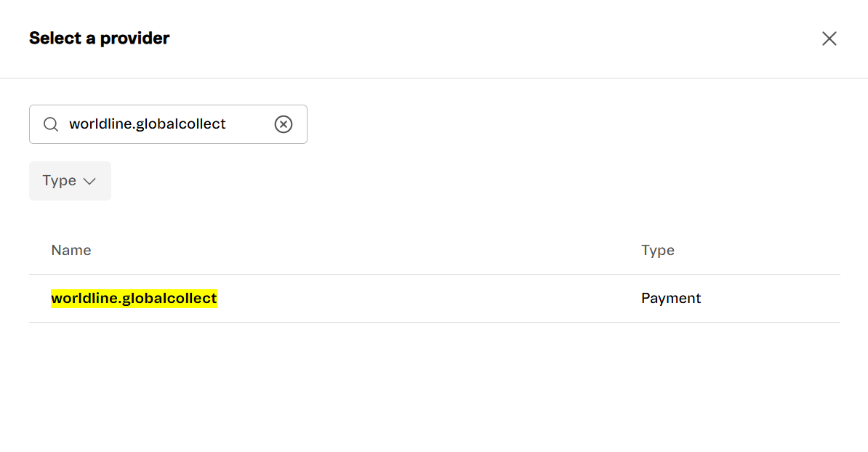
Task: Dismiss the dialog using the X icon
Action: 829,39
